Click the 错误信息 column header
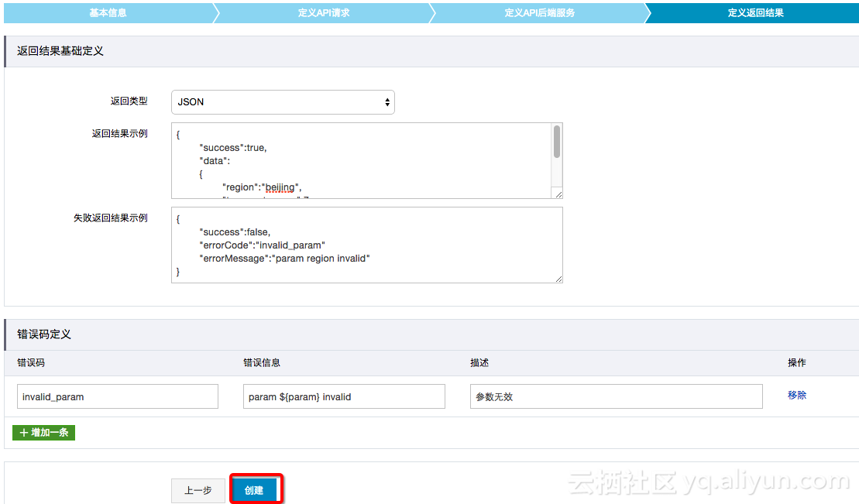Viewport: 859px width, 504px height. click(262, 362)
